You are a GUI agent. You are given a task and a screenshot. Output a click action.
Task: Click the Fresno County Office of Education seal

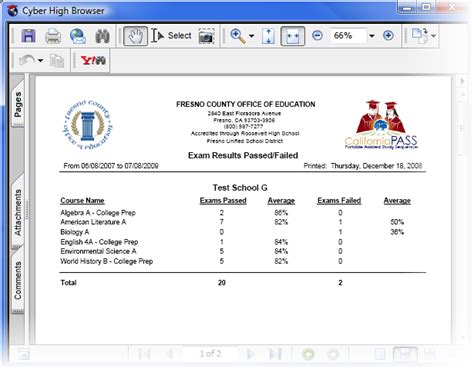pyautogui.click(x=88, y=125)
